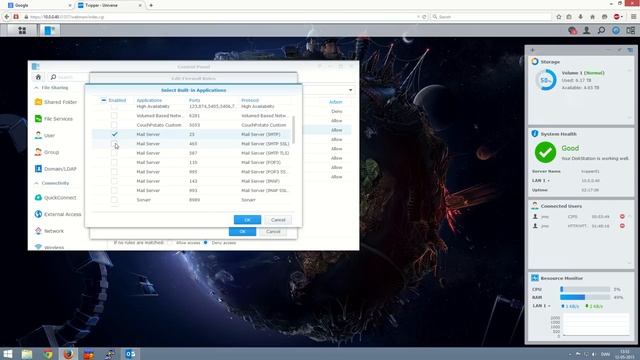Screen dimensions: 640x360
Task: Open DSM notifications speech bubble icon
Action: 572,30
